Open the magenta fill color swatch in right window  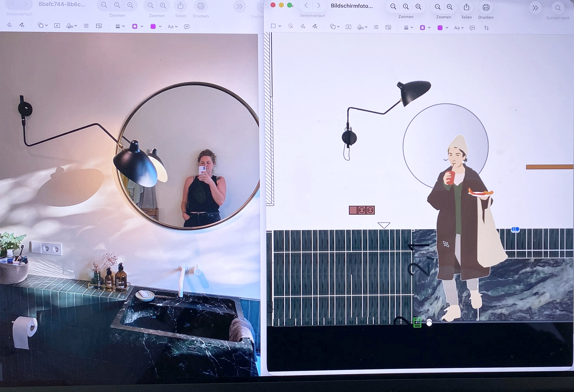tap(440, 28)
